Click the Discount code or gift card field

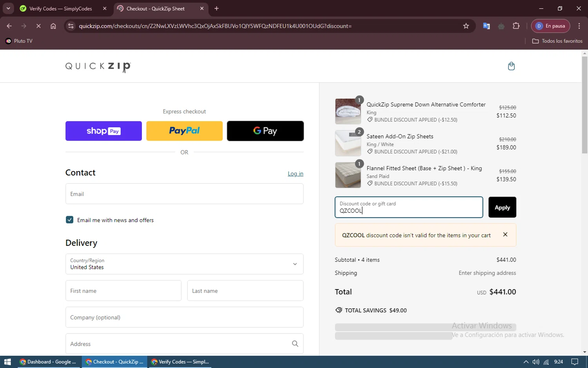pyautogui.click(x=409, y=207)
